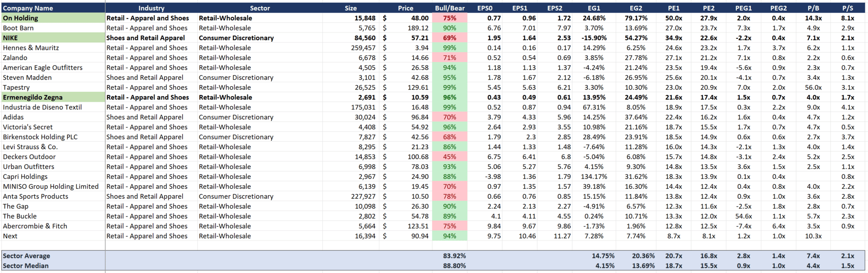This screenshot has height=273, width=868.
Task: Click the Levi Strauss & Co. cell
Action: [53, 147]
